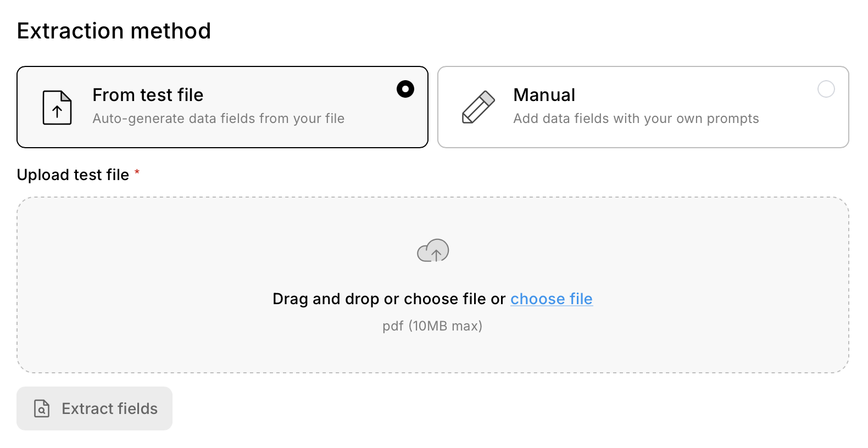Click the Manual option title
This screenshot has height=448, width=868.
click(544, 95)
